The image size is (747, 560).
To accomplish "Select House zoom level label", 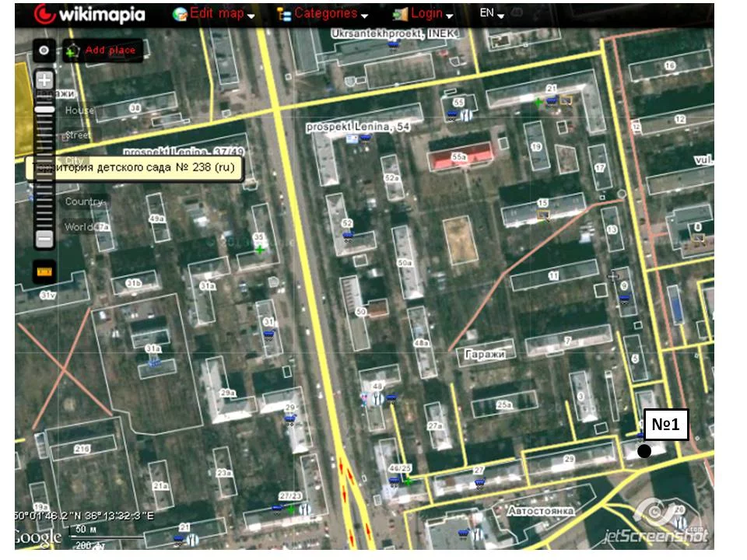I will tap(79, 110).
